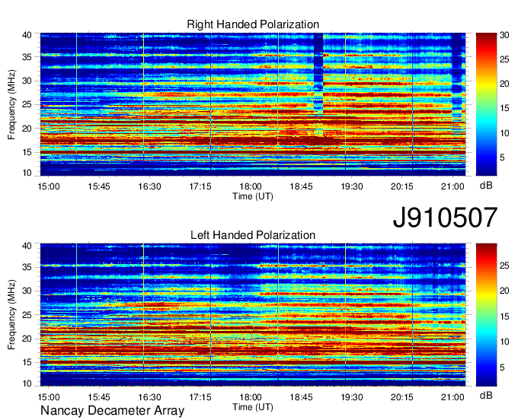Screen dimensions: 518x420
Task: Click the 15 MHz tick of Left Handed plot
Action: [x=27, y=362]
